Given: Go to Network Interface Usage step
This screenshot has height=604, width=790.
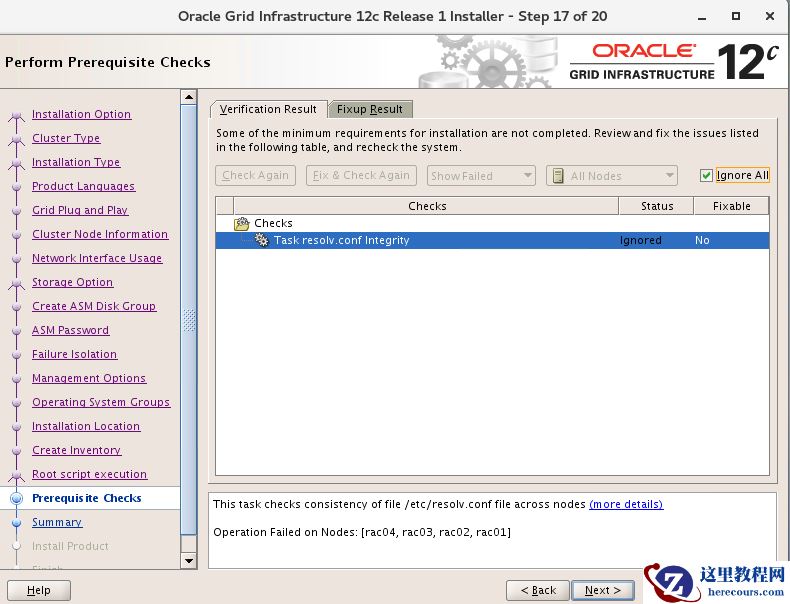Looking at the screenshot, I should (x=97, y=258).
